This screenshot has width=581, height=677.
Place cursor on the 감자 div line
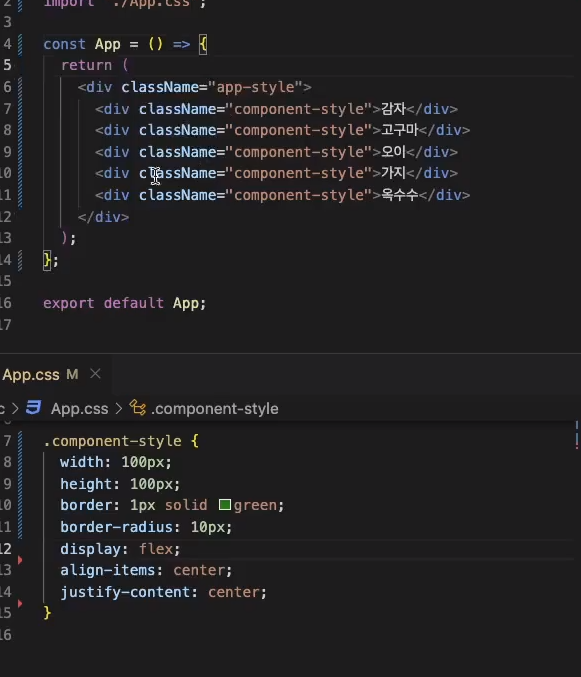tap(276, 109)
